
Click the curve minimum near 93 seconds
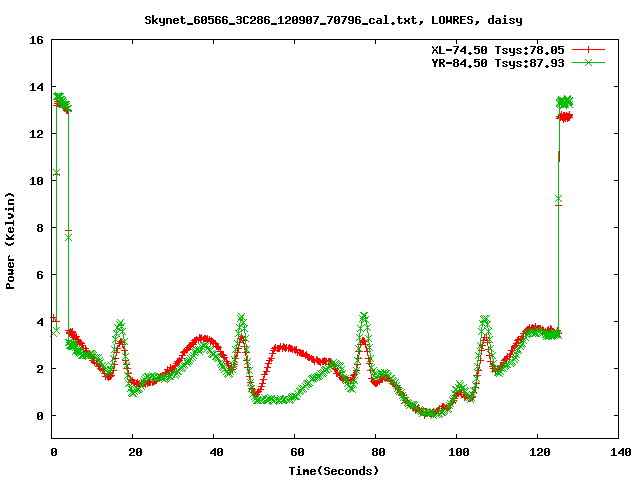428,412
